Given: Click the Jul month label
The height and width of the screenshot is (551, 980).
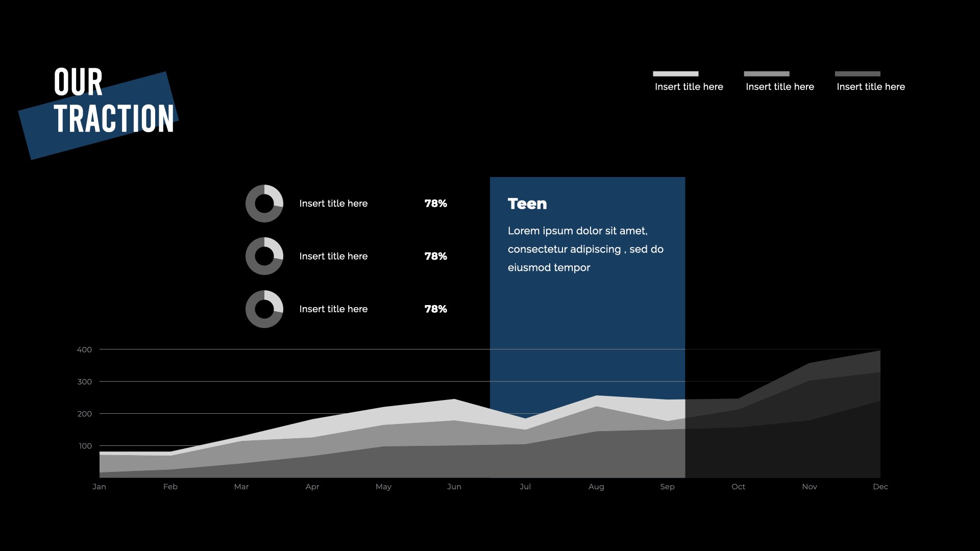Looking at the screenshot, I should pyautogui.click(x=525, y=487).
